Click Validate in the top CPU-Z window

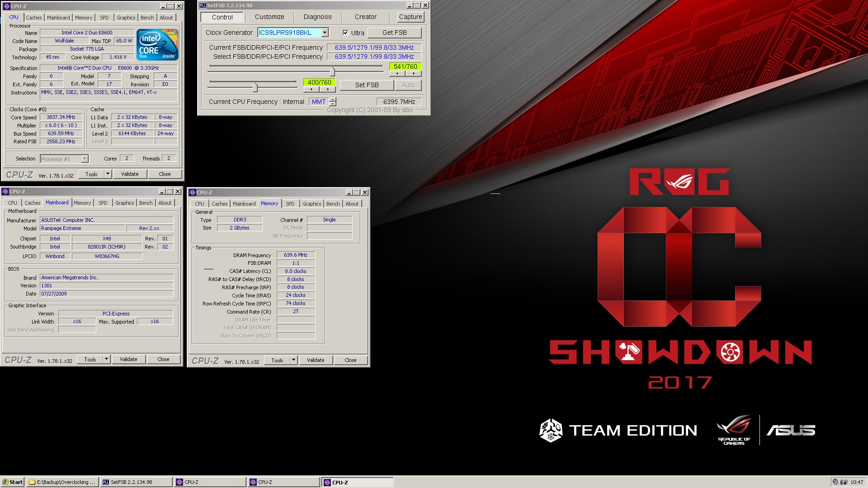pos(130,174)
